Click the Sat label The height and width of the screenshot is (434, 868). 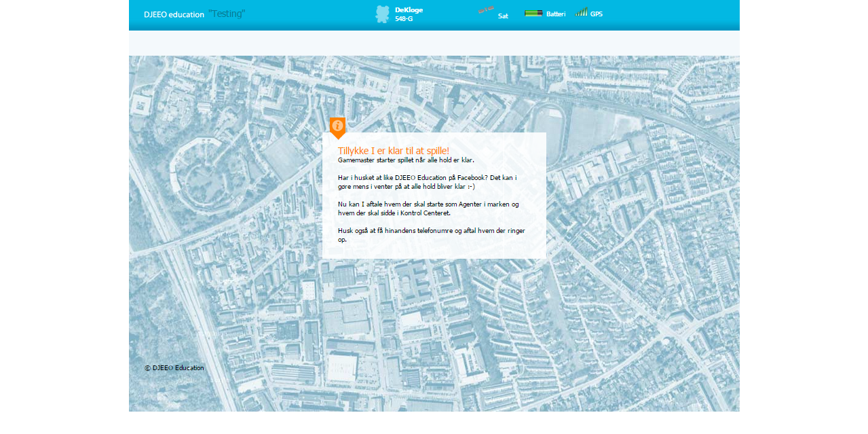coord(503,16)
